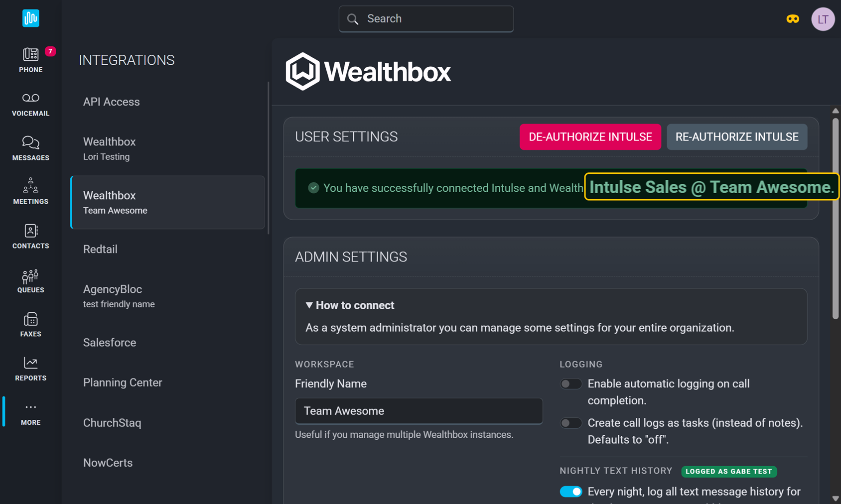This screenshot has width=841, height=504.
Task: Click 'As a system administrator' description text
Action: [x=520, y=328]
